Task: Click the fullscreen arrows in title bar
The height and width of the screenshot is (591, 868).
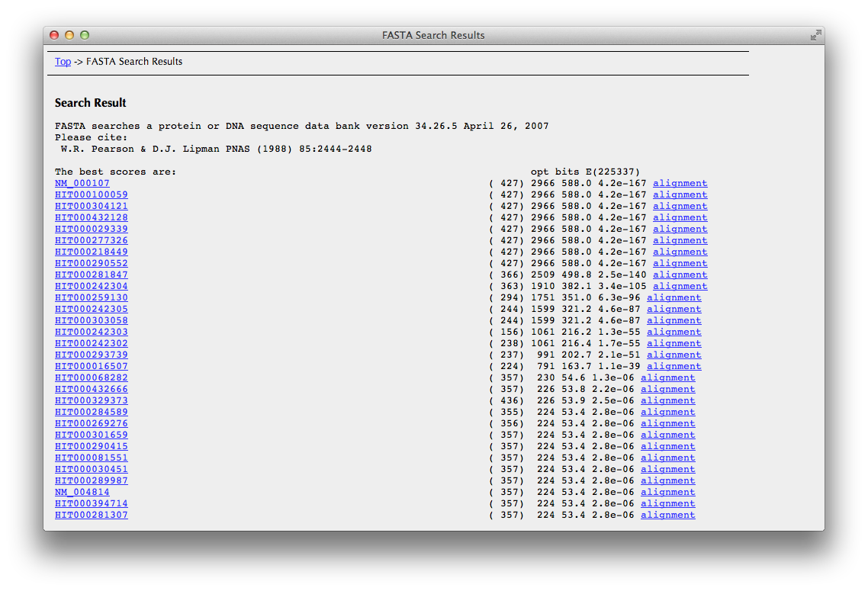Action: point(815,35)
